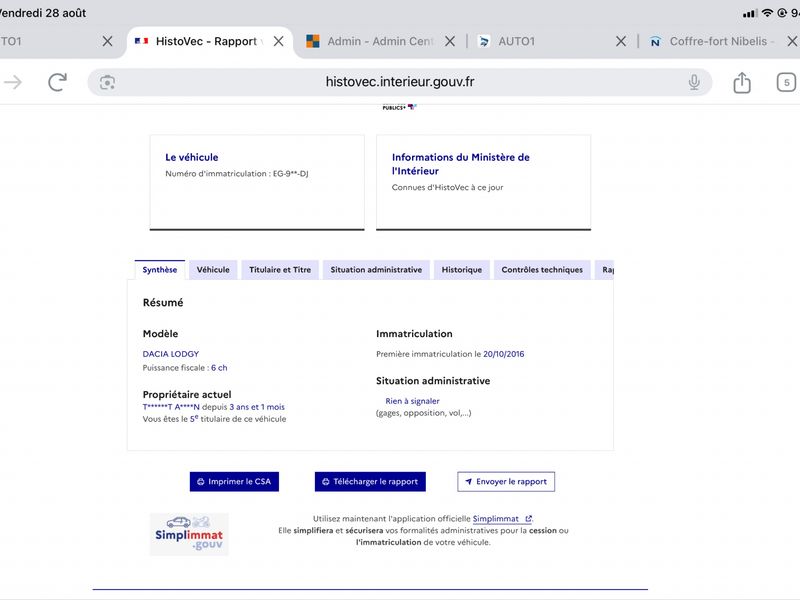The width and height of the screenshot is (800, 600).
Task: Go forward using browser arrow
Action: [14, 82]
